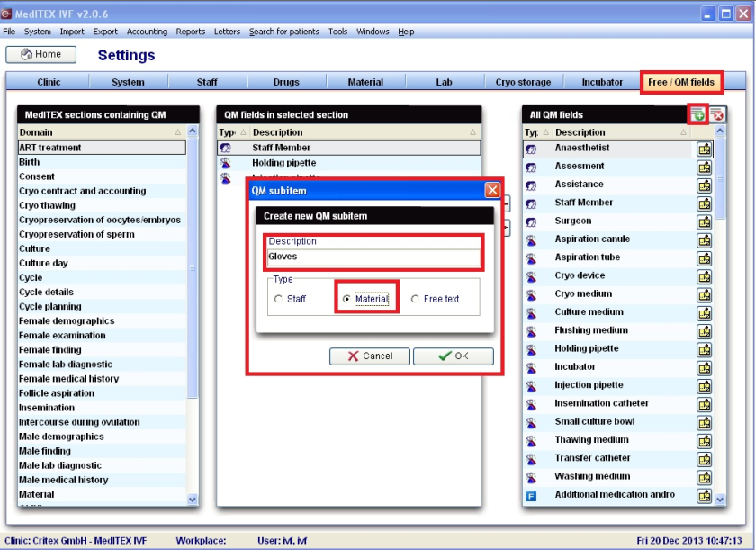The width and height of the screenshot is (756, 550).
Task: Open the Reports menu
Action: [x=191, y=32]
